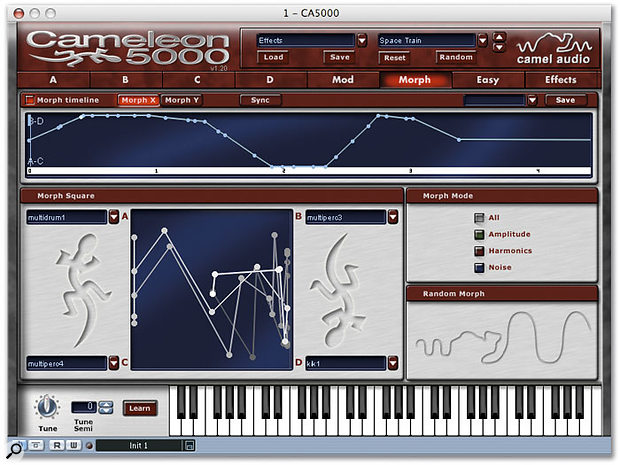Viewport: 620px width, 465px height.
Task: Click the Init 1 host preset field
Action: [138, 446]
